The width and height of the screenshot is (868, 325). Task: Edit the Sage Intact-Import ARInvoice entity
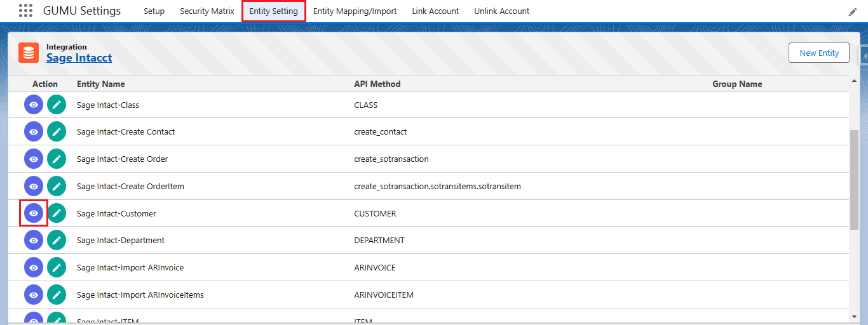pyautogui.click(x=57, y=268)
